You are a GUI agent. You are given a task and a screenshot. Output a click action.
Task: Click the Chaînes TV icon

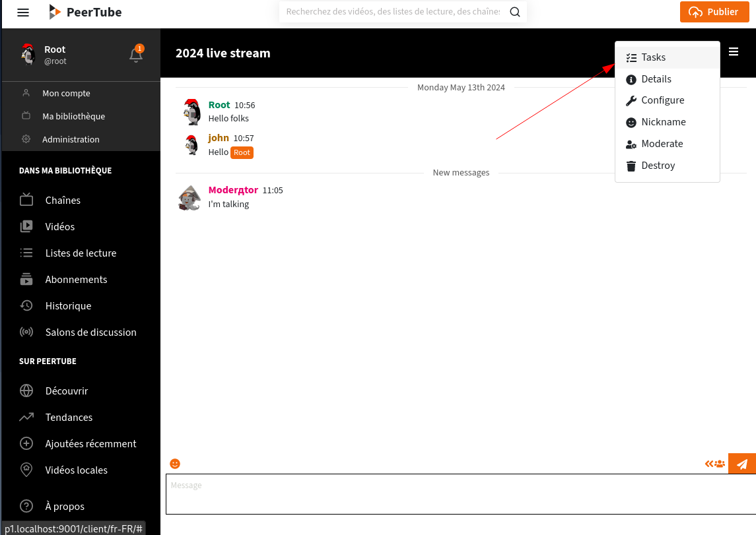(x=26, y=200)
